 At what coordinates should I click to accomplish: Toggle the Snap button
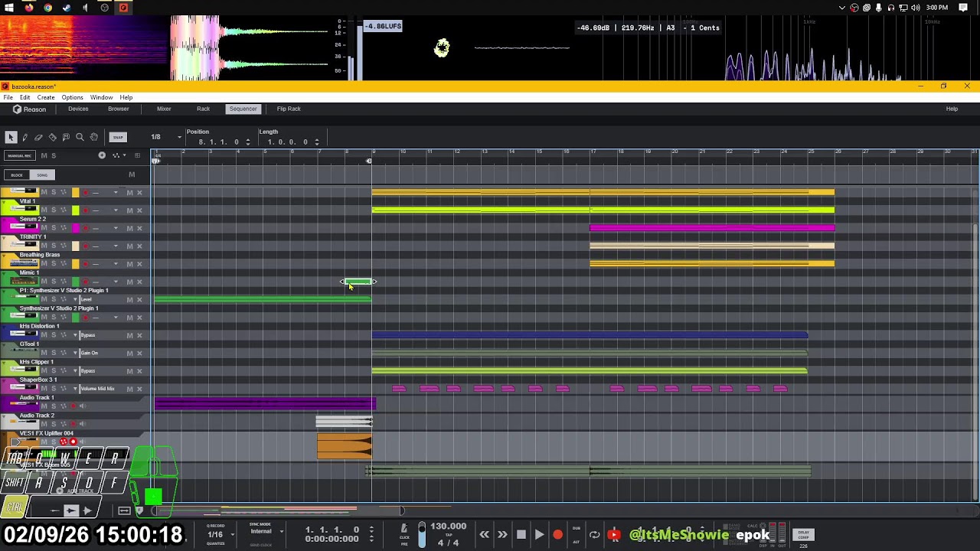(x=117, y=137)
